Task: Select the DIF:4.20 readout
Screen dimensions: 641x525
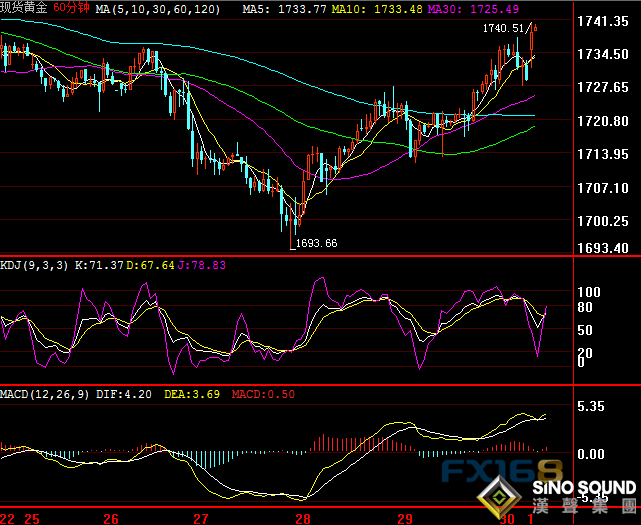Action: [125, 394]
